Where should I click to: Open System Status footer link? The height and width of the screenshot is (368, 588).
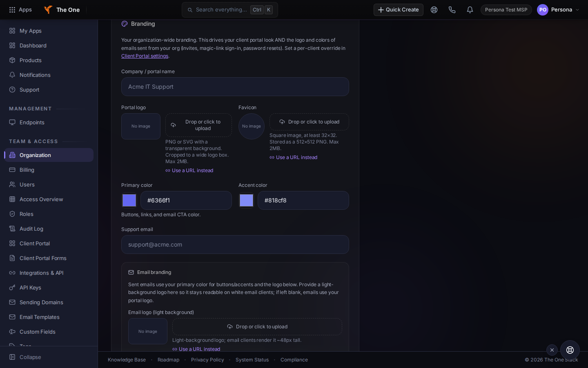click(252, 360)
